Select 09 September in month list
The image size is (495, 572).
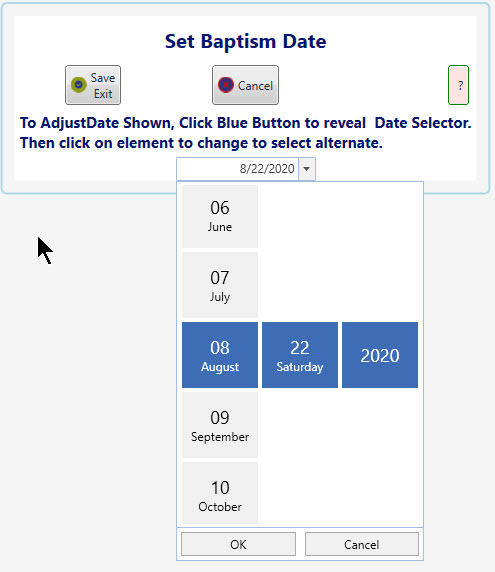pyautogui.click(x=220, y=425)
